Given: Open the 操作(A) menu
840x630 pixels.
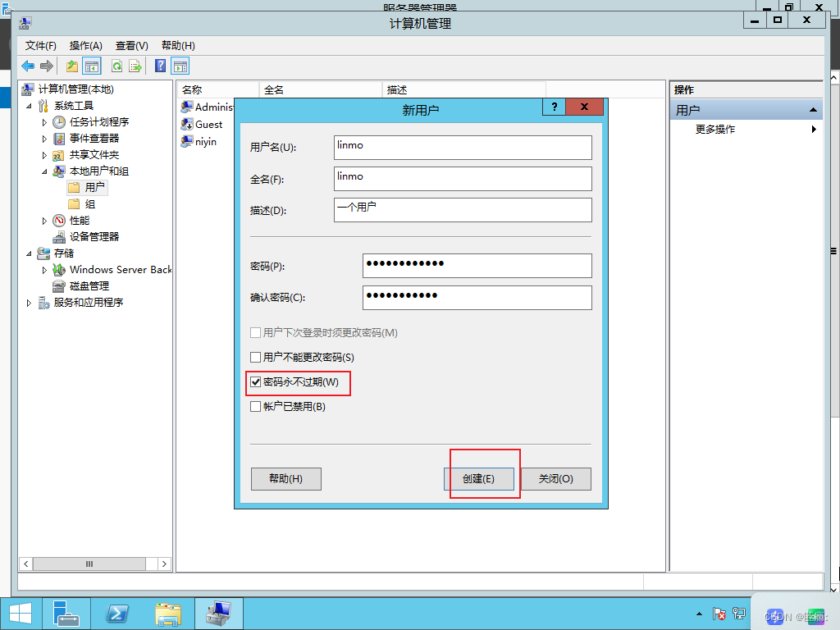Looking at the screenshot, I should point(85,46).
